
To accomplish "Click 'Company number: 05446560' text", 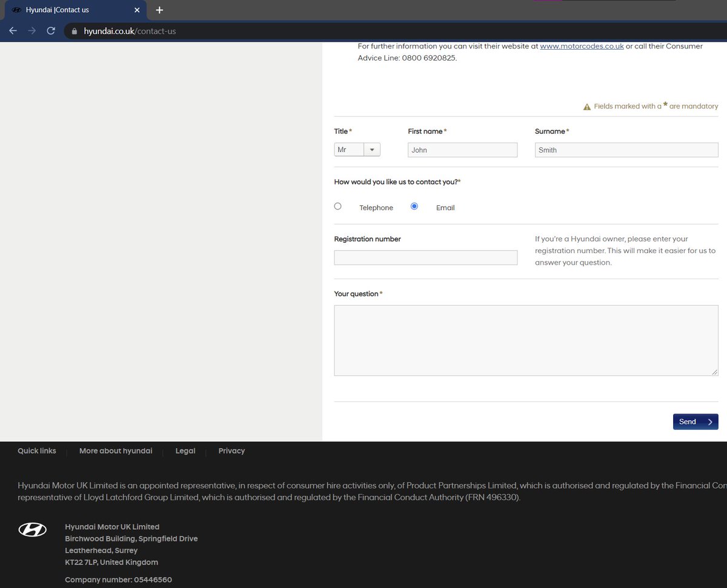I will coord(118,580).
